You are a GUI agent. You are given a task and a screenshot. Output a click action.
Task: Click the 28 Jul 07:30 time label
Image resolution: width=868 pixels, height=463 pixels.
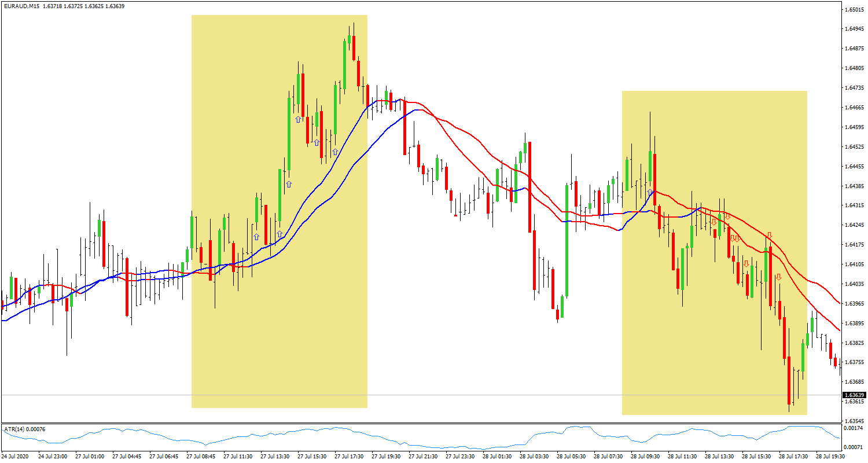coord(609,457)
